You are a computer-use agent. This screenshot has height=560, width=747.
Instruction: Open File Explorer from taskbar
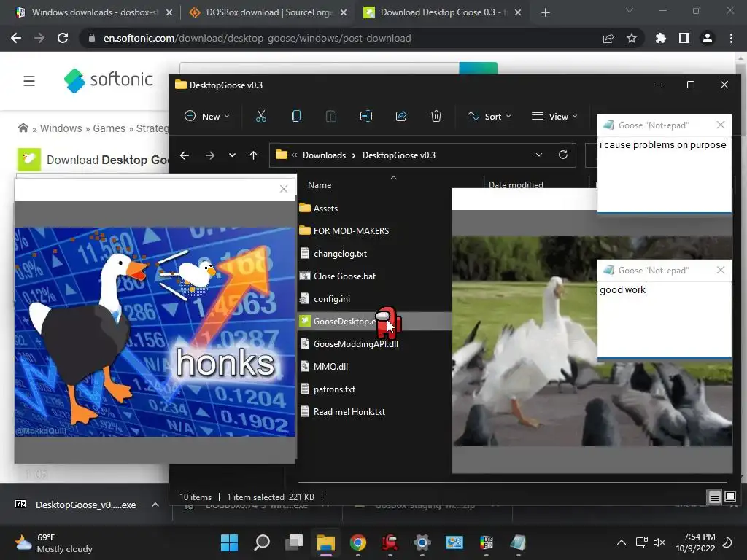[326, 542]
